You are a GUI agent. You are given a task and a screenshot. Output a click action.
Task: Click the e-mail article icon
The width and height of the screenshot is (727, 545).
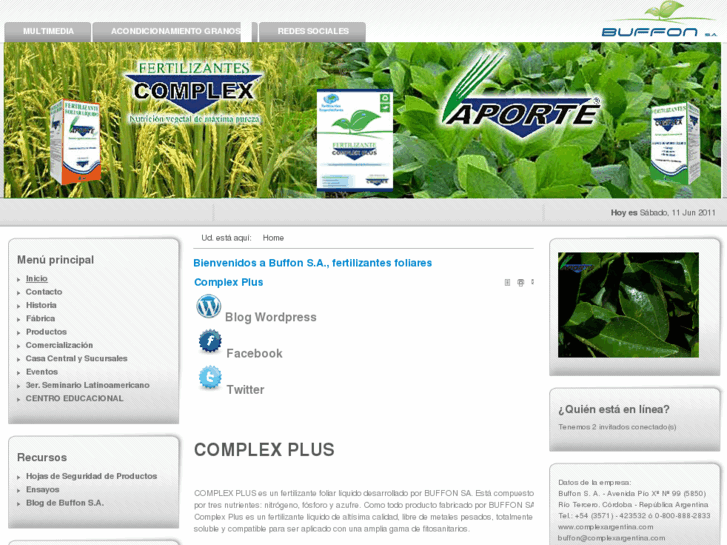[533, 282]
